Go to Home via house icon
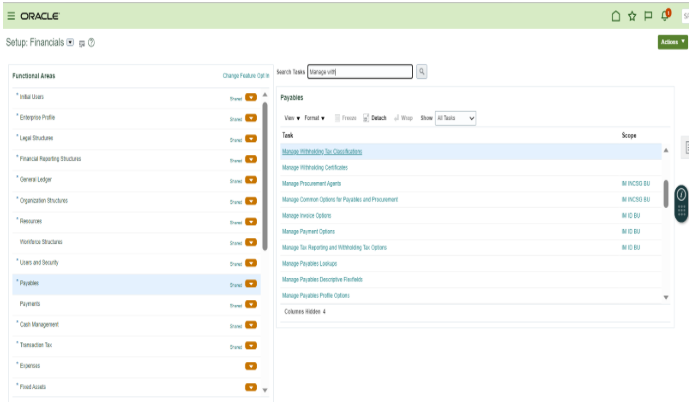 [616, 16]
